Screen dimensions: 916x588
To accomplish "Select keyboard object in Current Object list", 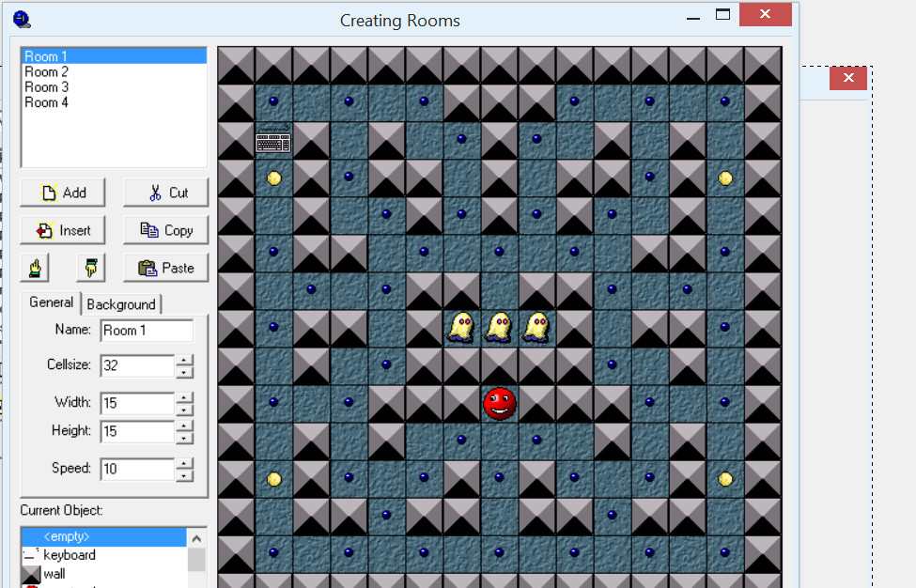I will click(x=104, y=555).
